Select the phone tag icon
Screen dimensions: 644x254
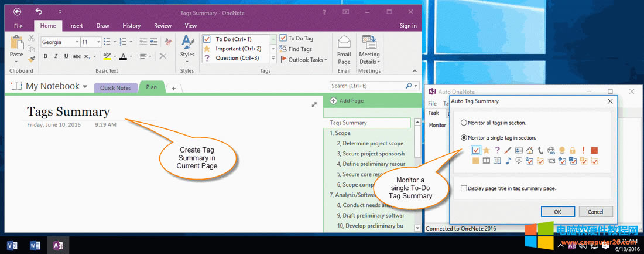click(540, 150)
